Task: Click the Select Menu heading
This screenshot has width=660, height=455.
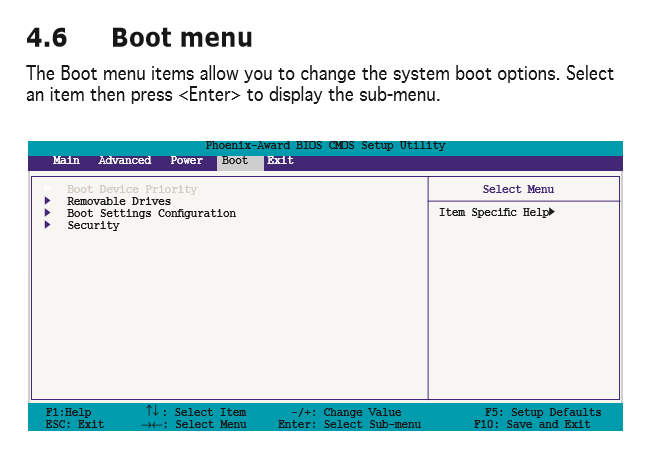Action: coord(518,189)
